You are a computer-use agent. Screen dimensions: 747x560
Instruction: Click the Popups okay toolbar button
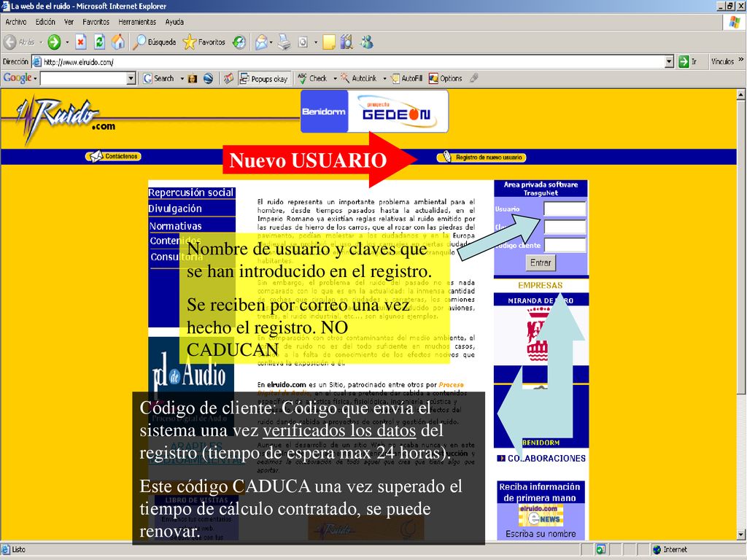tap(264, 79)
